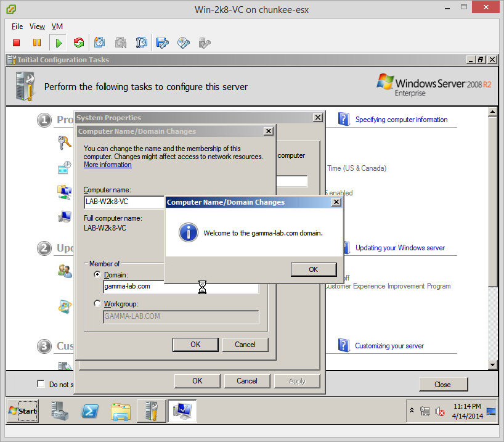Screen dimensions: 504x442
Task: Click the red Power Off VM button
Action: pos(17,43)
